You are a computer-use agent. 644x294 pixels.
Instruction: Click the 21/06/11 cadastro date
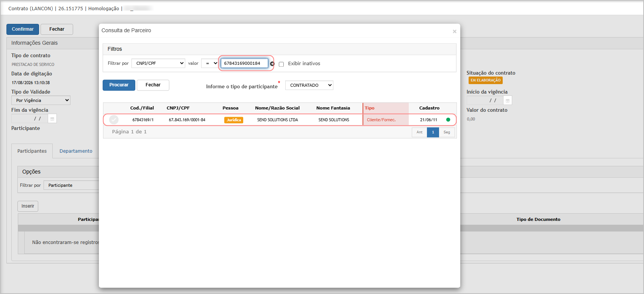pyautogui.click(x=428, y=120)
